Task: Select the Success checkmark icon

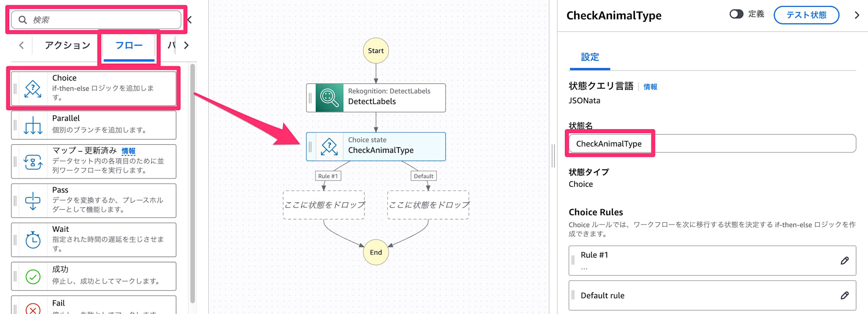Action: tap(33, 276)
